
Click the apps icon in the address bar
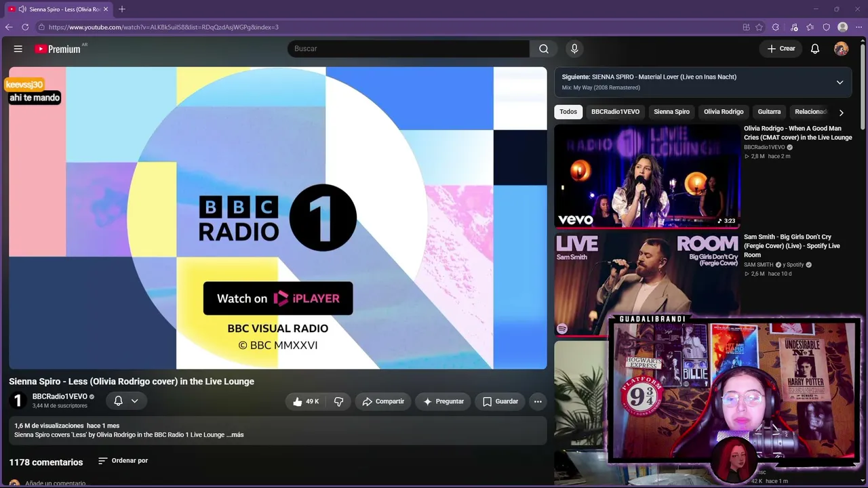[746, 27]
